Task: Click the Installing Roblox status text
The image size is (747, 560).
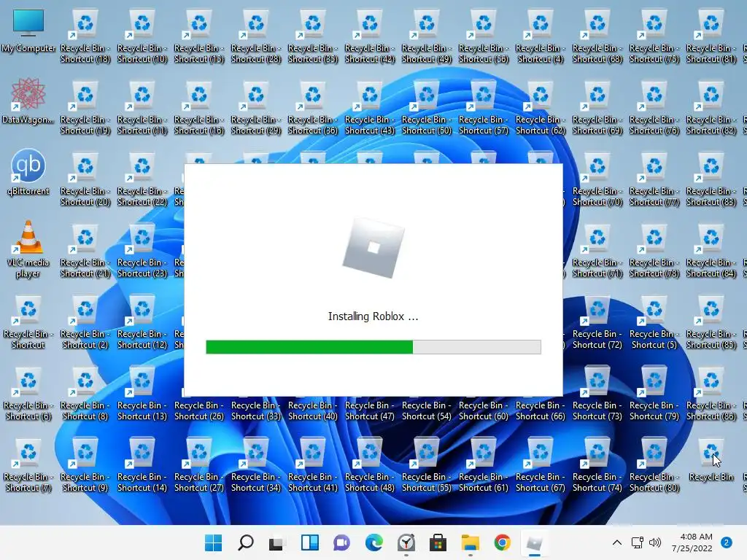Action: point(373,316)
